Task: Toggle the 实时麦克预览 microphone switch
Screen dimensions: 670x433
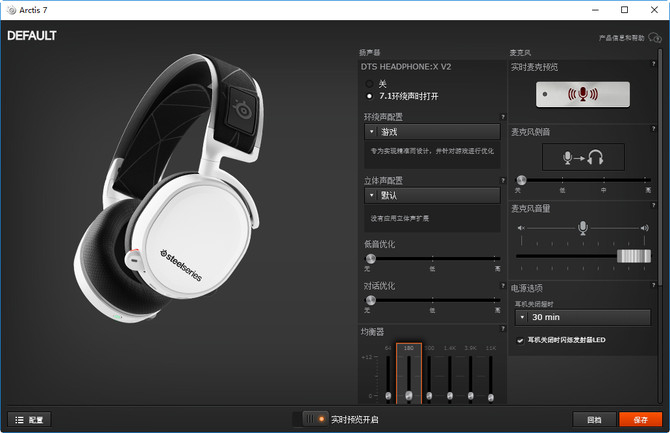Action: click(583, 94)
